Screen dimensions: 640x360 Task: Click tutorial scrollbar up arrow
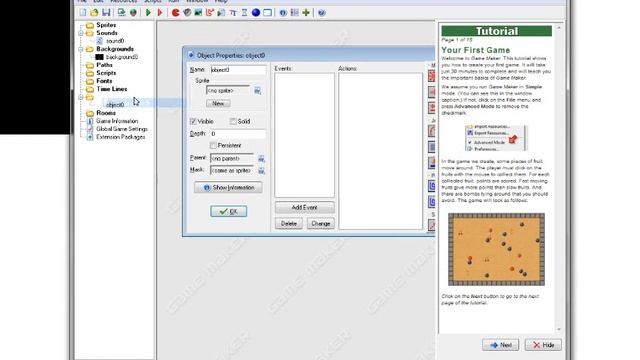(559, 28)
